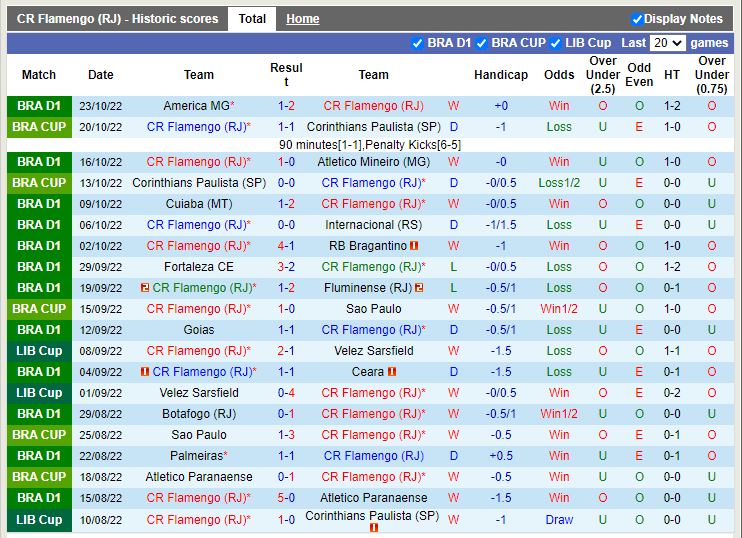This screenshot has width=742, height=538.
Task: Click the 5-0 result versus Atletico Paranaense
Action: [286, 498]
